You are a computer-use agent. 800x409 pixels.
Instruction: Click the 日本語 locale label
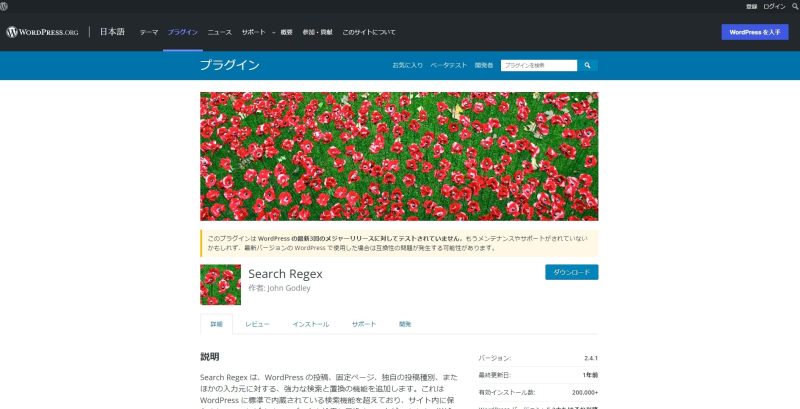pos(112,32)
